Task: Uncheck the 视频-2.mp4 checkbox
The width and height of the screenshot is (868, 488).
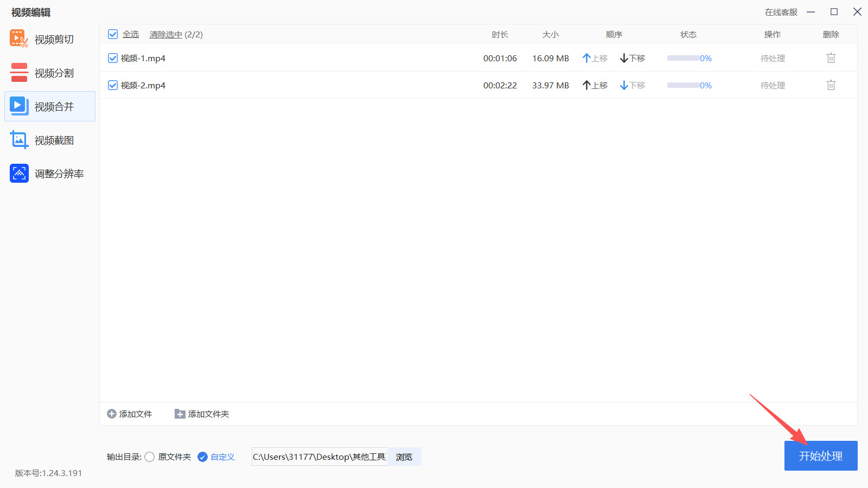Action: (x=113, y=85)
